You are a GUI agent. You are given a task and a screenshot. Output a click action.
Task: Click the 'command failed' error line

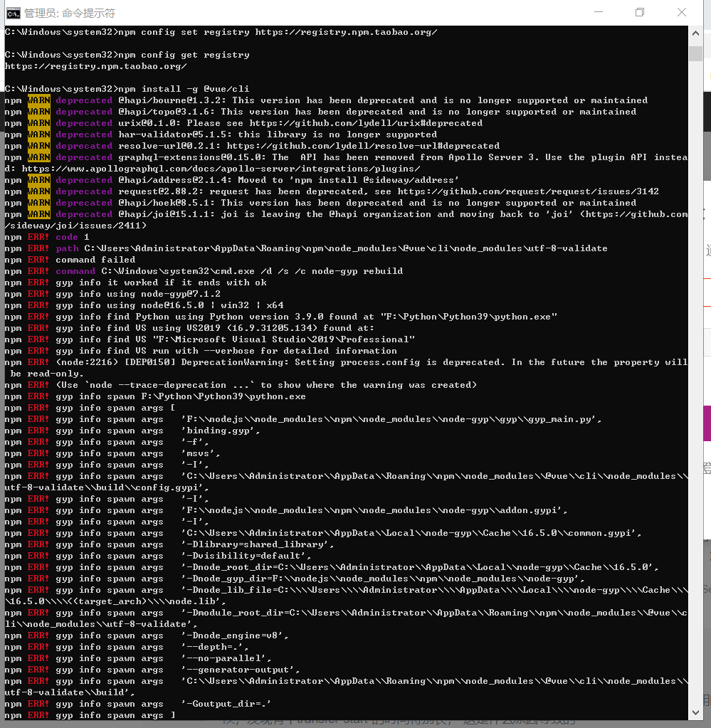[x=70, y=260]
